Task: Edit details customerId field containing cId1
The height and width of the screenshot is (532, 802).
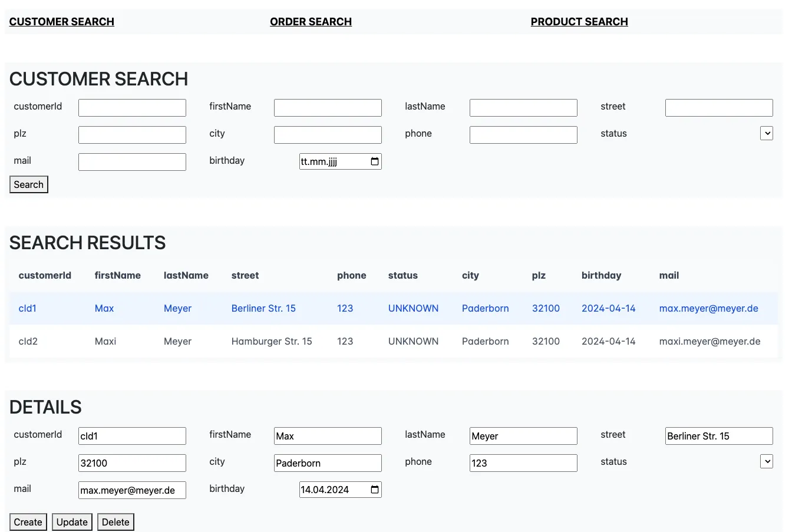Action: point(132,436)
